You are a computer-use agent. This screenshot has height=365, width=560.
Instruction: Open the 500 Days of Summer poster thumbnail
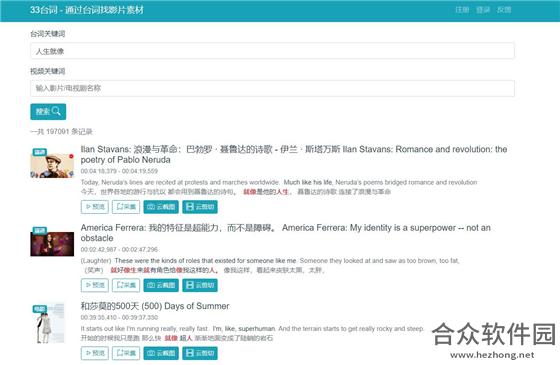50,323
